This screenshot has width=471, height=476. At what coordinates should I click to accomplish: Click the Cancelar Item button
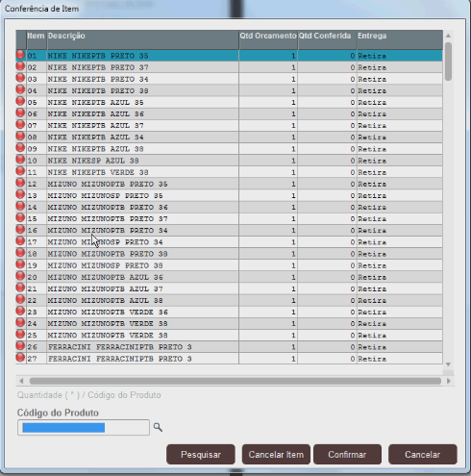pyautogui.click(x=276, y=454)
